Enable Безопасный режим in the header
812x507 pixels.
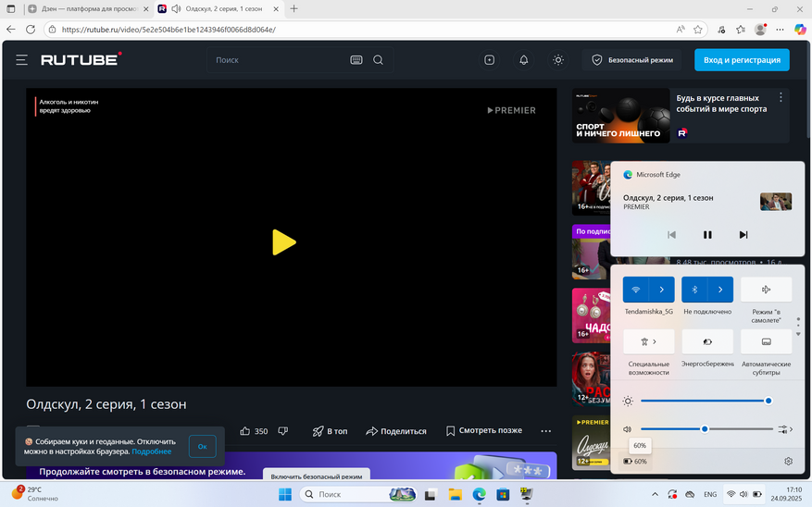[631, 60]
